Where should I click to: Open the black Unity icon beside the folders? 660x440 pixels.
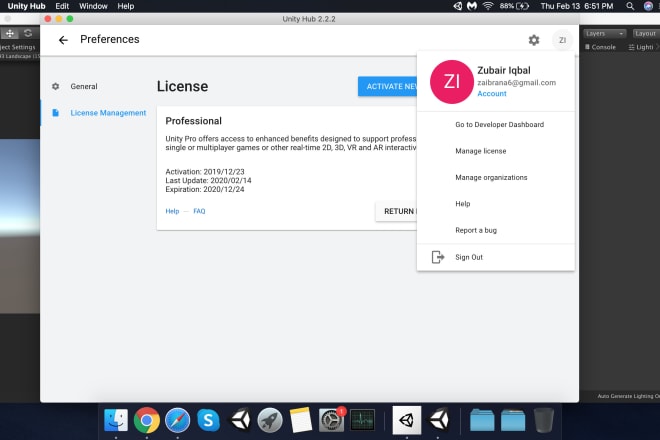(x=439, y=420)
